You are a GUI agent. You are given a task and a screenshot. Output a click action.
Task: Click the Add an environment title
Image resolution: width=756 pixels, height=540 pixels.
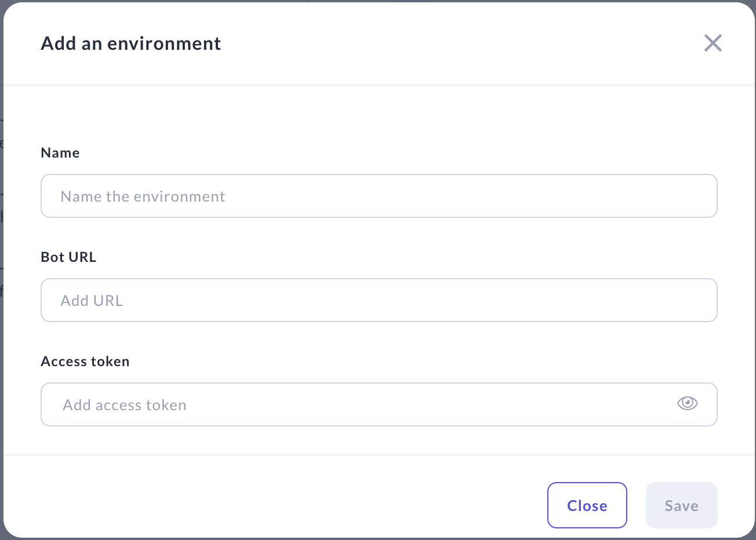131,43
